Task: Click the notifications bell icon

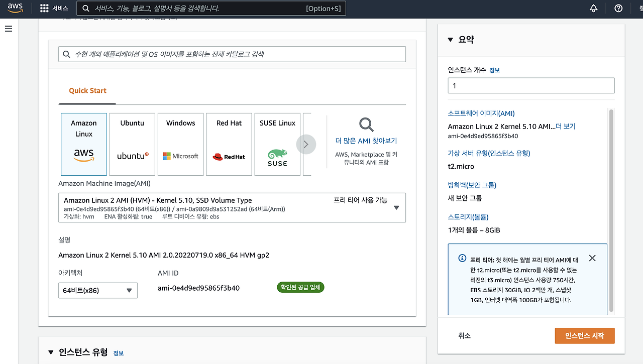Action: pos(594,9)
